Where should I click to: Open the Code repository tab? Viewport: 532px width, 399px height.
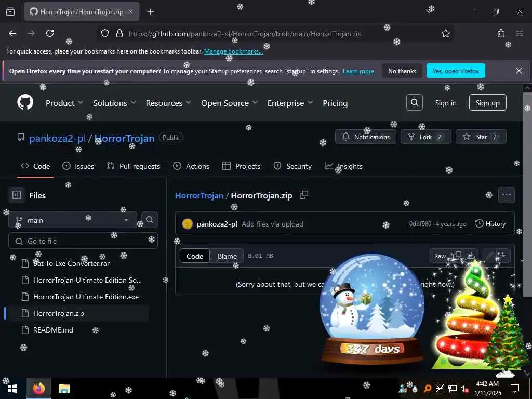coord(35,166)
